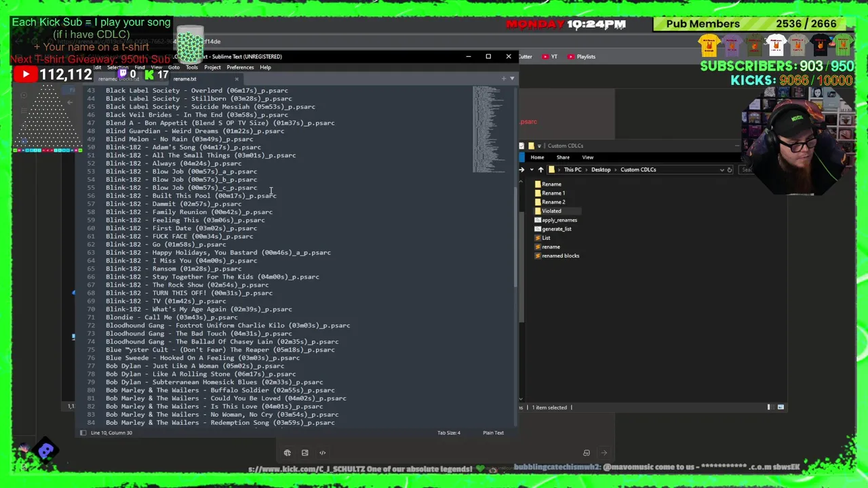The height and width of the screenshot is (488, 868).
Task: Open the Selection menu in Sublime Text
Action: [x=117, y=67]
